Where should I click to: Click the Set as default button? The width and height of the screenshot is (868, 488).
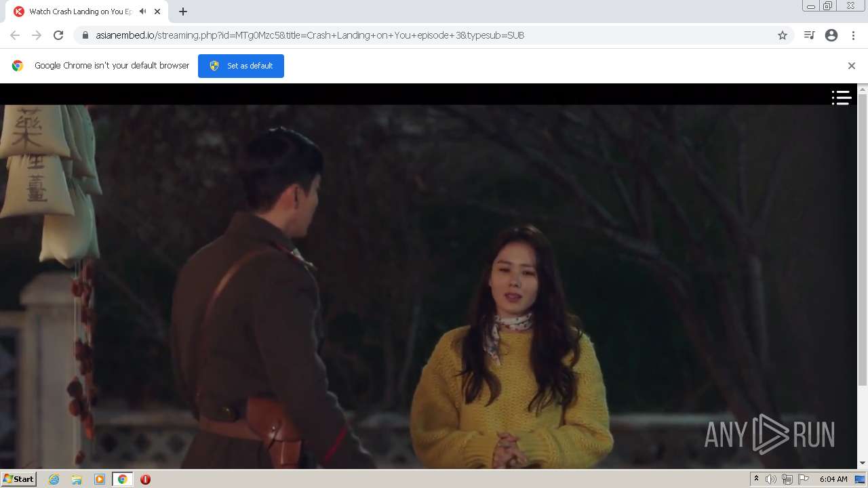click(x=241, y=66)
